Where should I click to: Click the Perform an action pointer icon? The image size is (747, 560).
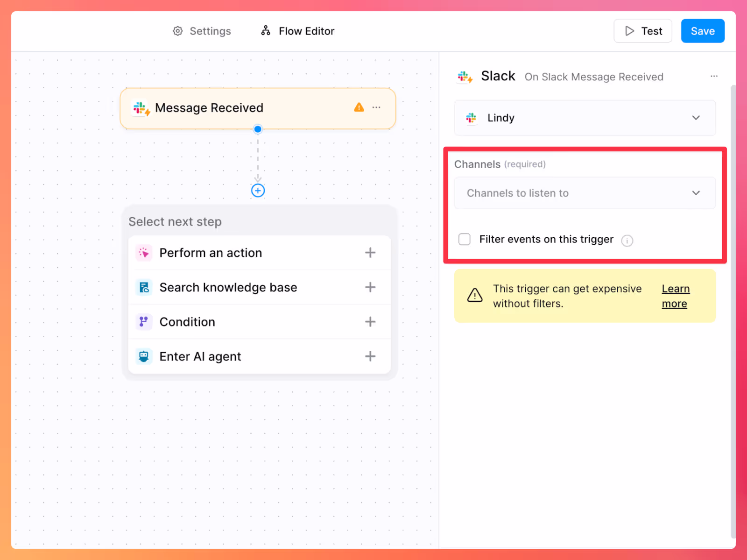[x=144, y=253]
